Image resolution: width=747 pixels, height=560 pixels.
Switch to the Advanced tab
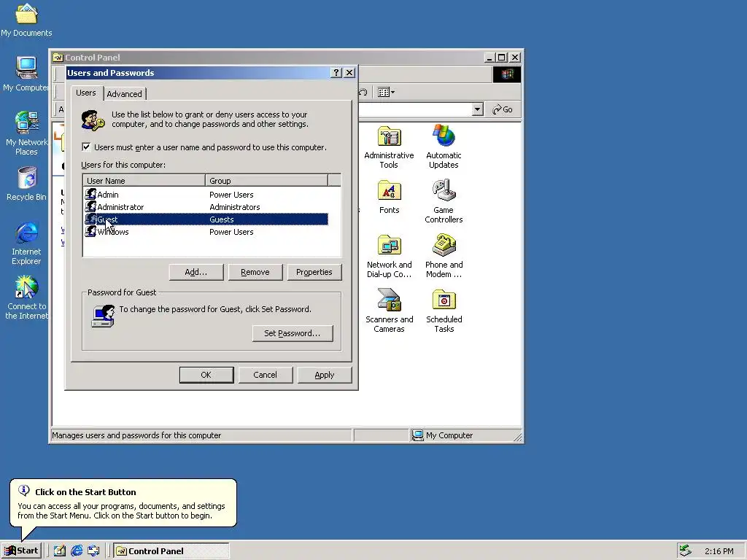(x=124, y=94)
